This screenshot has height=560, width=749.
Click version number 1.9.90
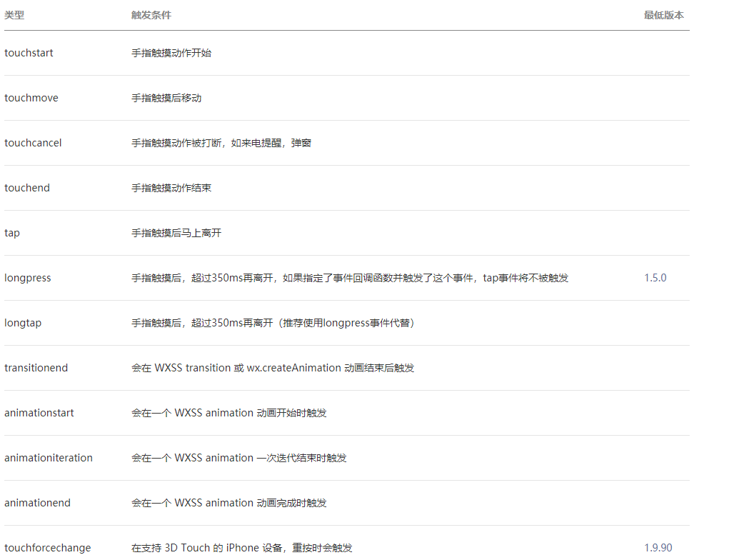click(x=658, y=548)
